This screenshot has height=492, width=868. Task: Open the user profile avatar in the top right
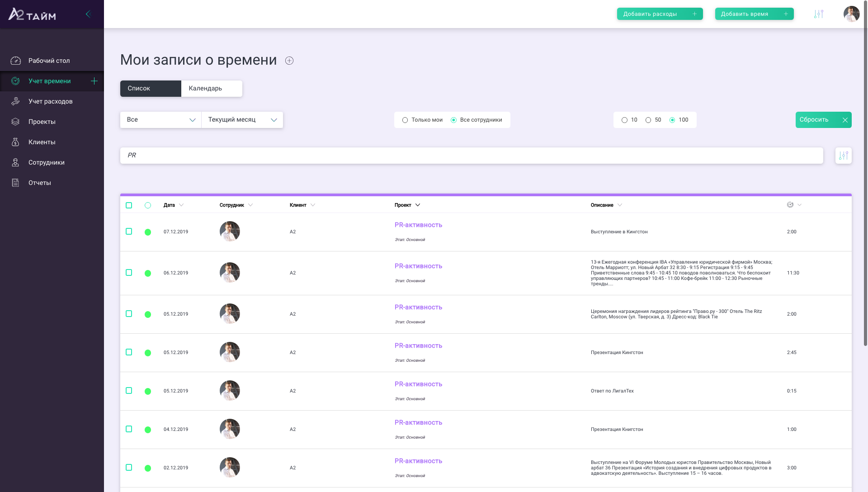(x=851, y=14)
